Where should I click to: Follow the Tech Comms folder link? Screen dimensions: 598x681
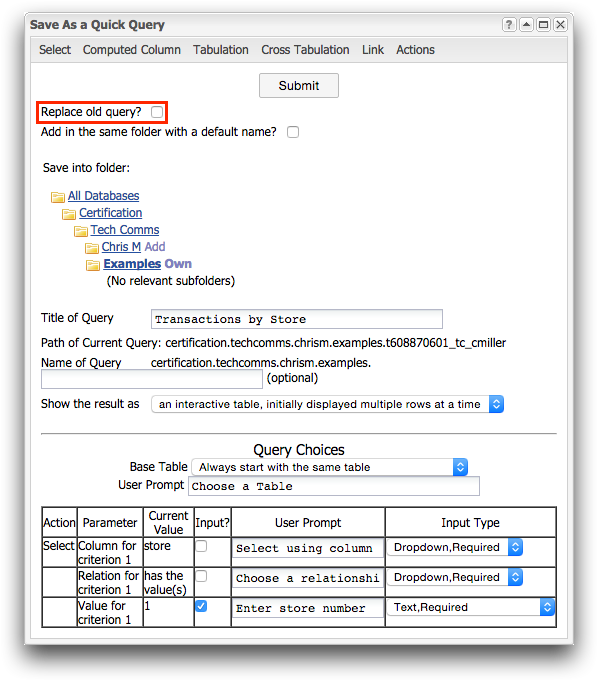tap(125, 230)
